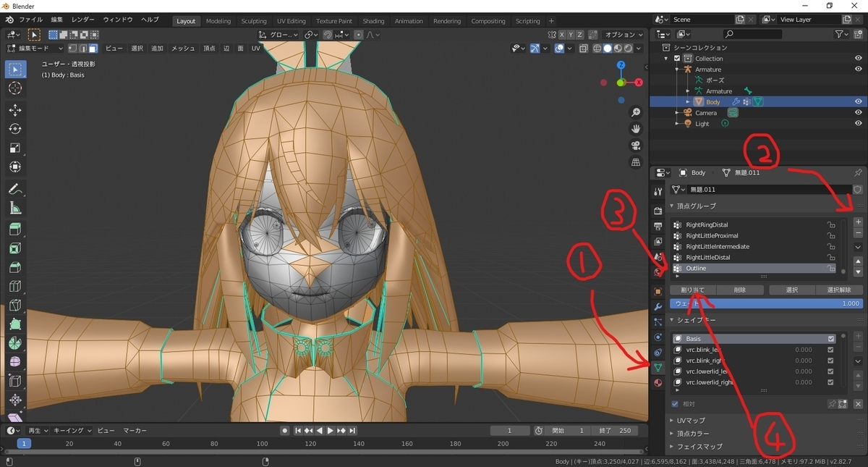Open Modifiers wrench properties tab
Image resolution: width=868 pixels, height=467 pixels.
658,307
